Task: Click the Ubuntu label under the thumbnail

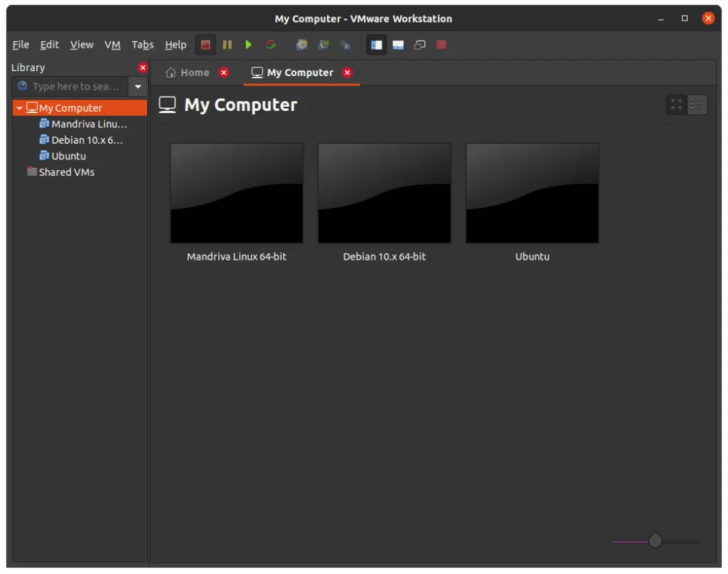Action: pyautogui.click(x=532, y=256)
